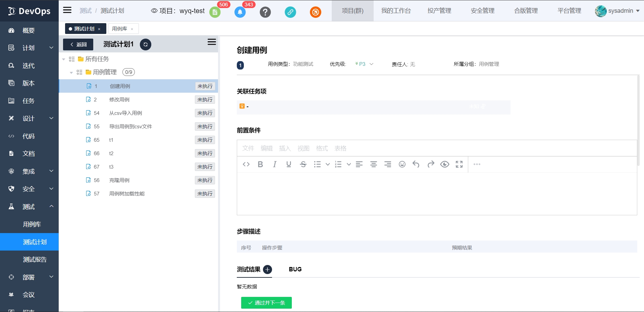Open the notification bell with 343 badge
The width and height of the screenshot is (644, 312).
pos(240,12)
